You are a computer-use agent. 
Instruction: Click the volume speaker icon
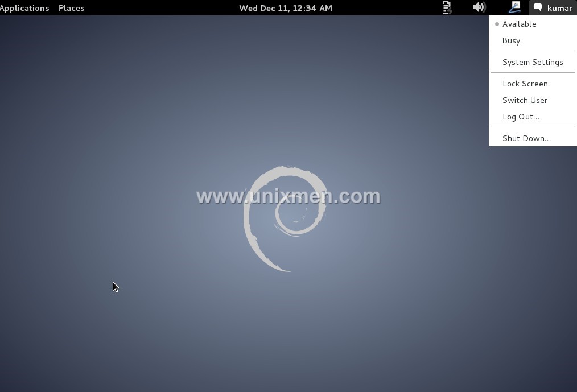click(x=479, y=7)
